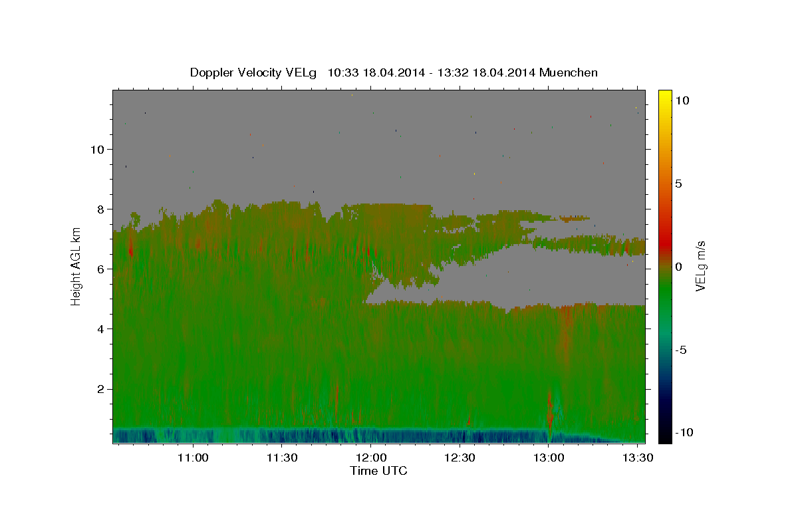The width and height of the screenshot is (798, 532).
Task: Click the 12:00 time tick label
Action: (x=370, y=458)
